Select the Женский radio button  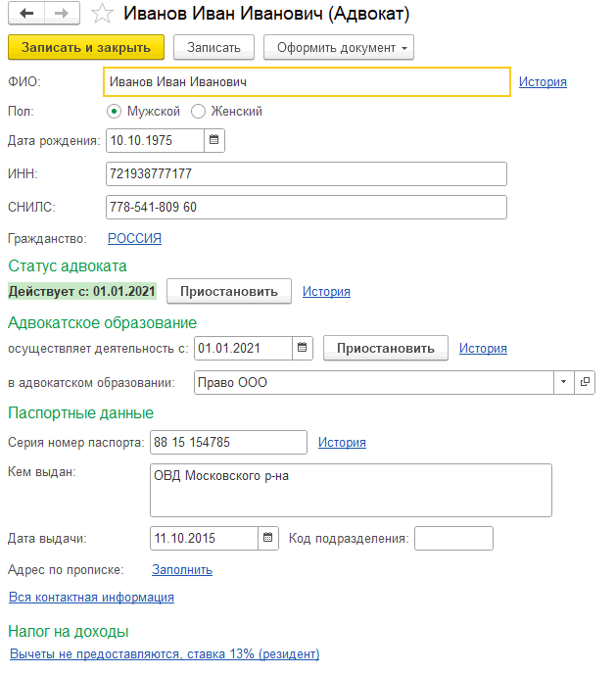[198, 112]
